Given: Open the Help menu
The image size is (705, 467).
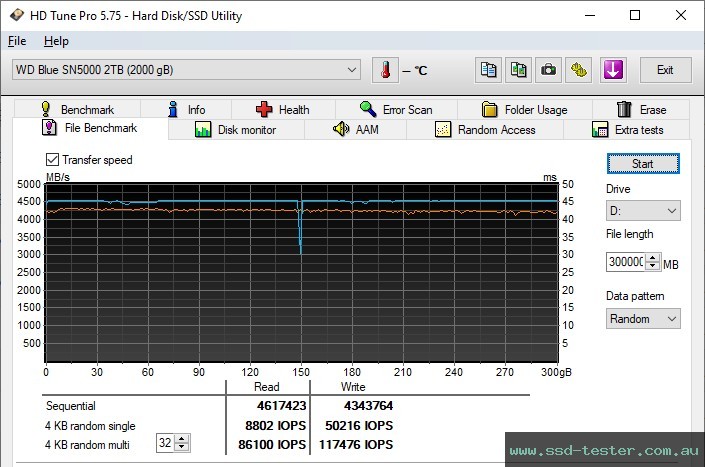Looking at the screenshot, I should [x=56, y=41].
